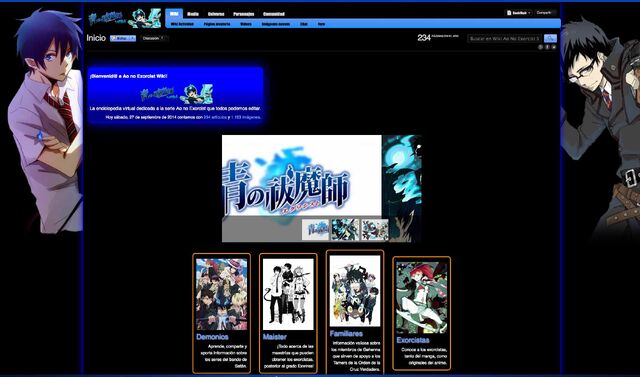Click the first small round icon under search
The width and height of the screenshot is (640, 377).
tap(540, 47)
